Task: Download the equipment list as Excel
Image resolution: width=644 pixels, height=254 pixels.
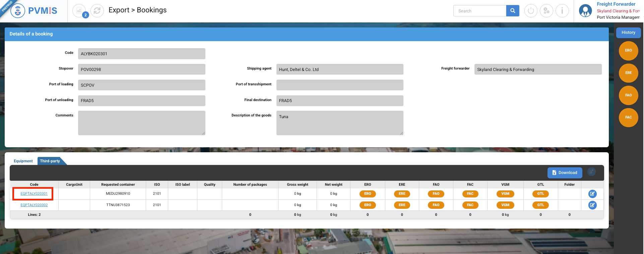Action: coord(565,173)
